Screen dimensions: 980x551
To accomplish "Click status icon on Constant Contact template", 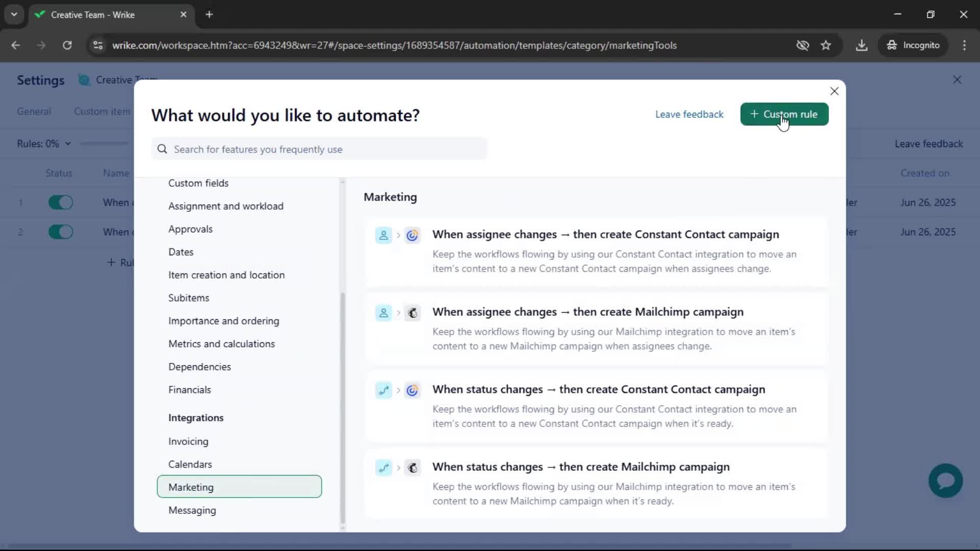I will point(383,390).
